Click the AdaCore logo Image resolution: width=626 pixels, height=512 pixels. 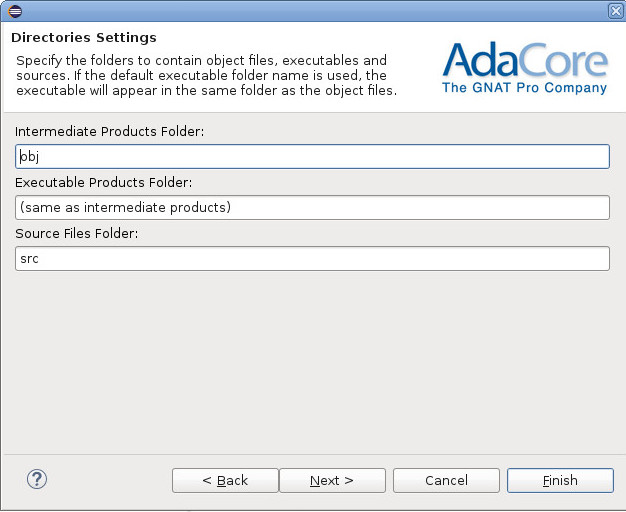coord(525,62)
